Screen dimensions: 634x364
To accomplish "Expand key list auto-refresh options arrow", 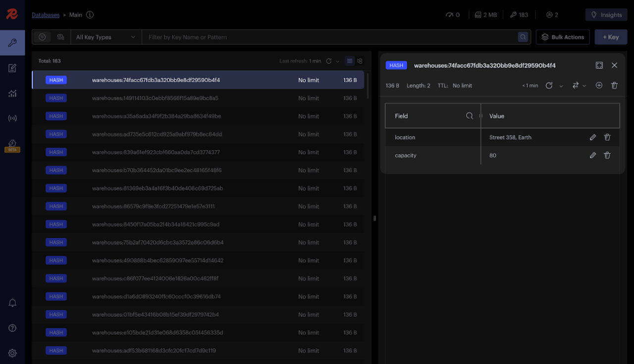I will click(338, 61).
